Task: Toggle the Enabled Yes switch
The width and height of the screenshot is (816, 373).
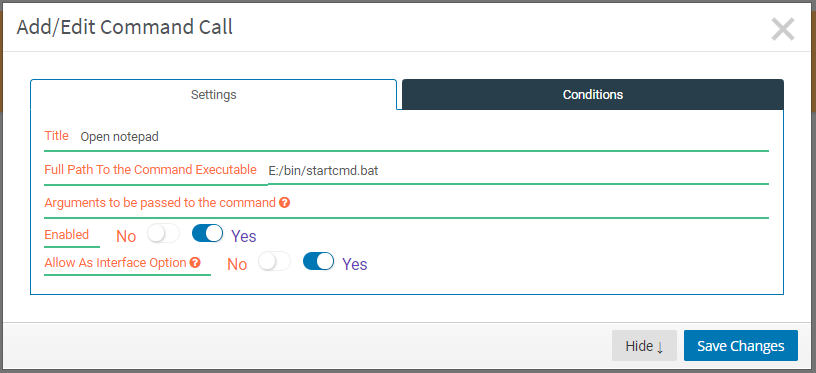Action: pos(208,234)
